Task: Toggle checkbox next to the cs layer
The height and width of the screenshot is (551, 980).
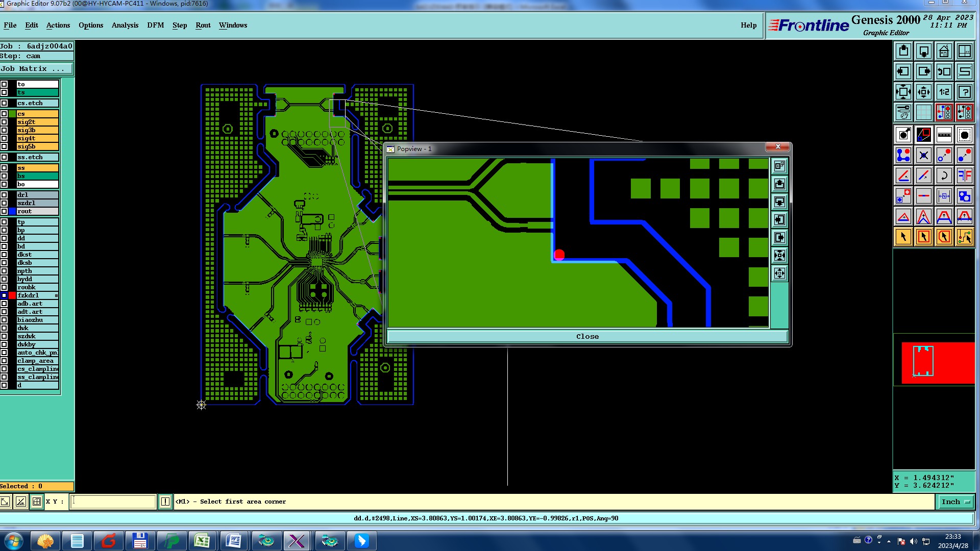Action: 4,114
